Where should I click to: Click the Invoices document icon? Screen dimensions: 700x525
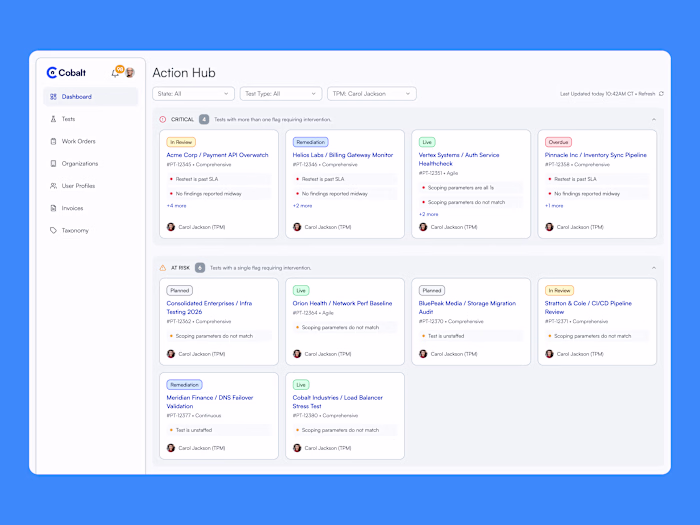point(53,208)
